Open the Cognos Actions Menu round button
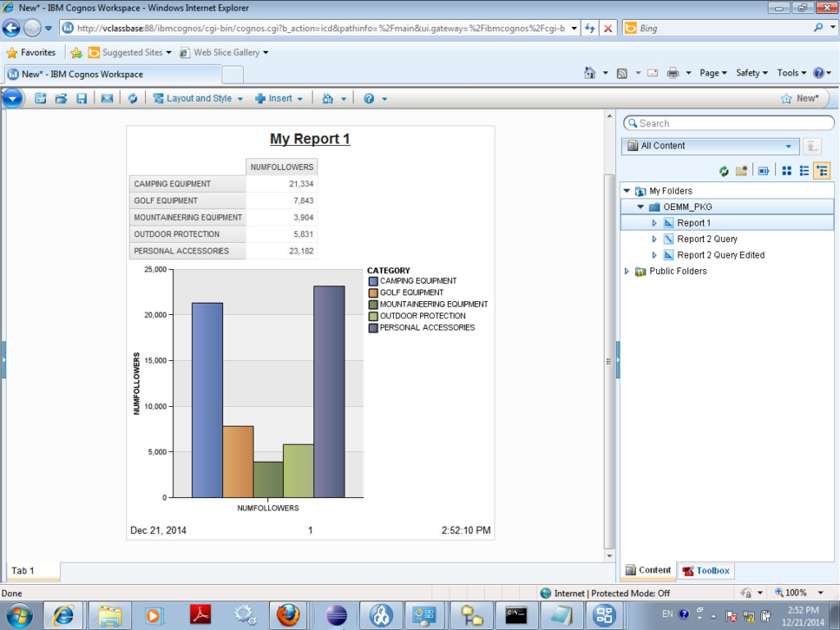The width and height of the screenshot is (840, 630). (11, 98)
